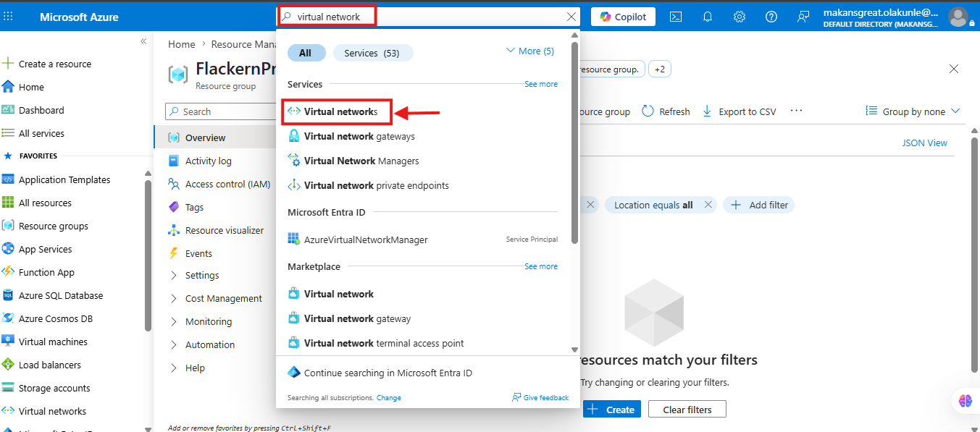Select the All filter pill

tap(305, 53)
